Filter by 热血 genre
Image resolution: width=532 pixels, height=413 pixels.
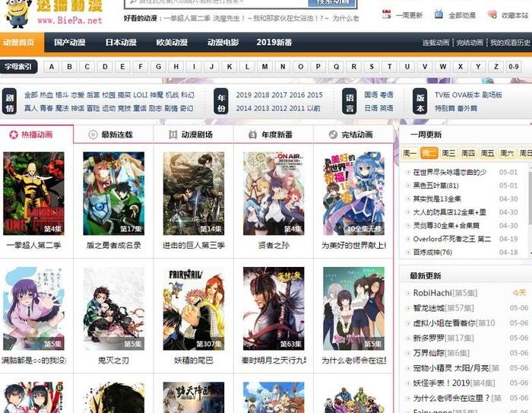click(46, 95)
